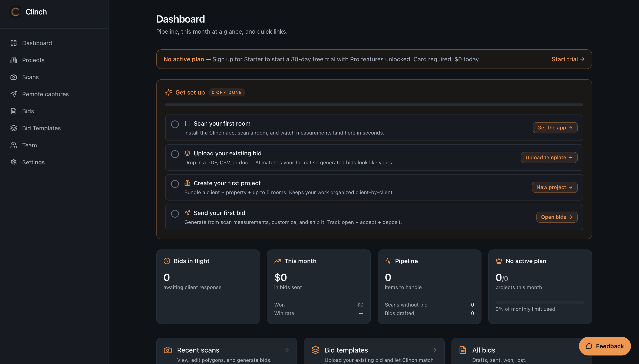Open the Feedback button
The height and width of the screenshot is (364, 639).
(605, 346)
